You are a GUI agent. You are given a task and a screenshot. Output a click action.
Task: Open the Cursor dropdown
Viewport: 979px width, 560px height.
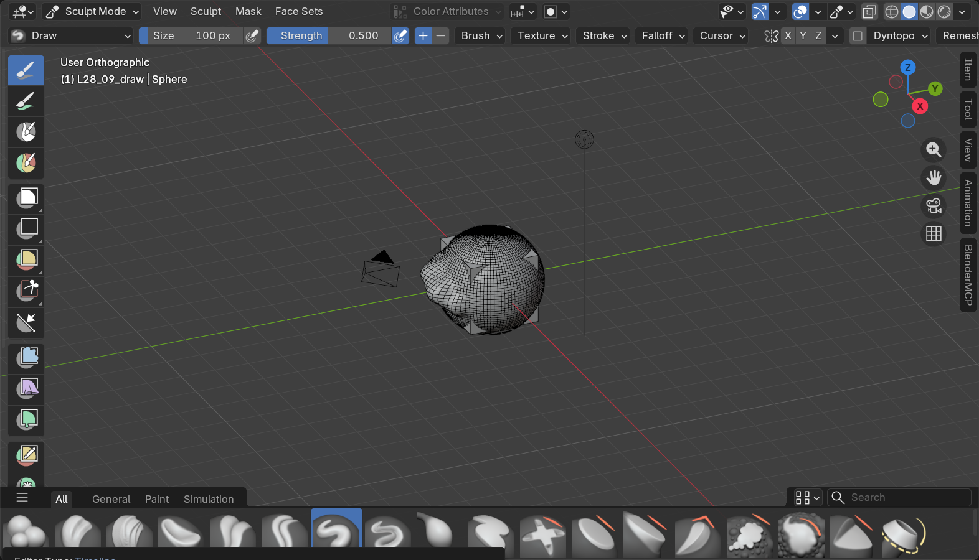(722, 36)
